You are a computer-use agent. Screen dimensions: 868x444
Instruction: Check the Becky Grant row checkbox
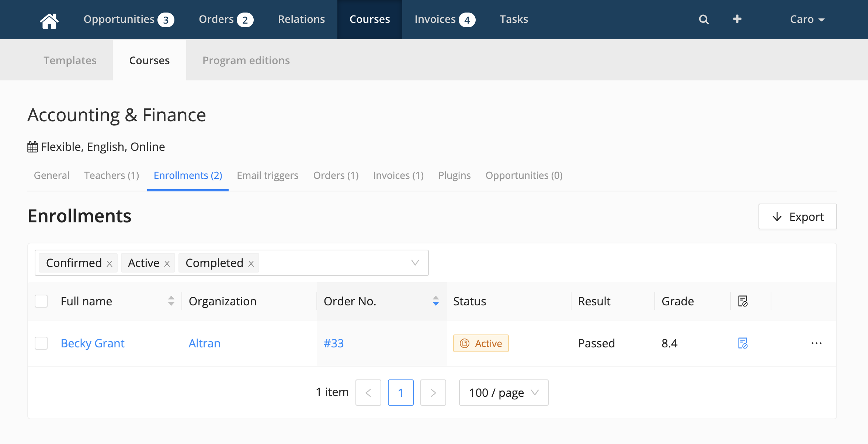pyautogui.click(x=41, y=343)
